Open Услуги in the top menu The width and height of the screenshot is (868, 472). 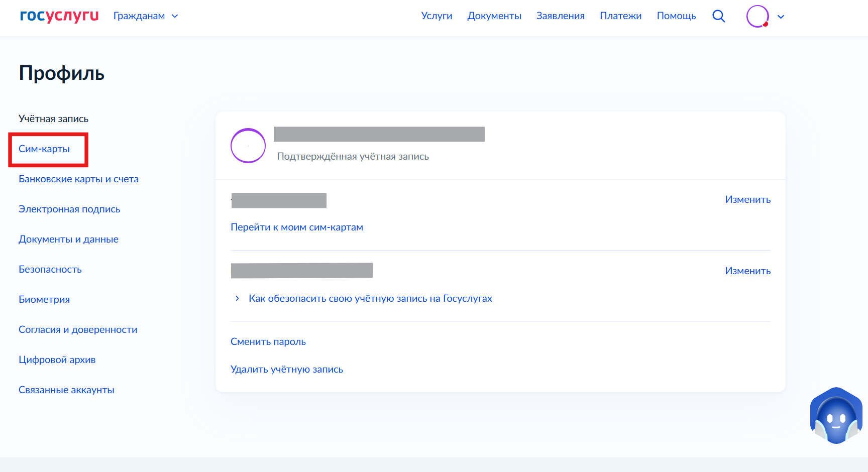click(x=437, y=16)
